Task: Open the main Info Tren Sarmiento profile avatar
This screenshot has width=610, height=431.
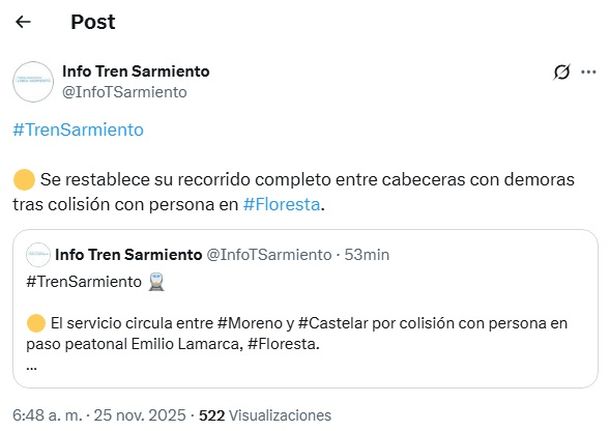Action: click(33, 81)
